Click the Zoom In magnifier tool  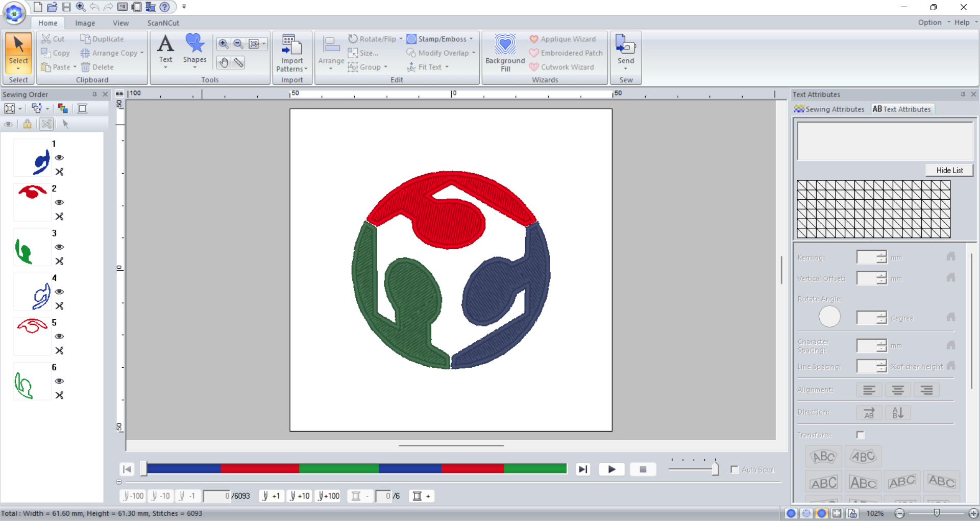(x=224, y=44)
